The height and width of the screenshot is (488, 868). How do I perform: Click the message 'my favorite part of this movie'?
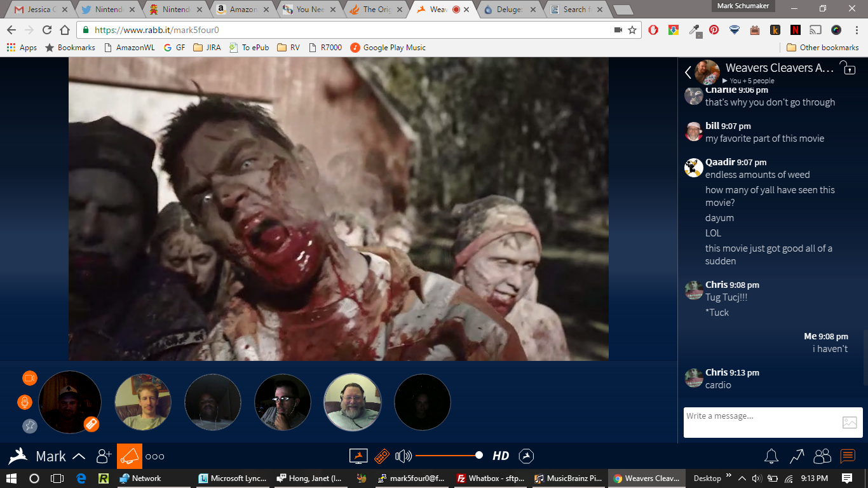(x=764, y=139)
